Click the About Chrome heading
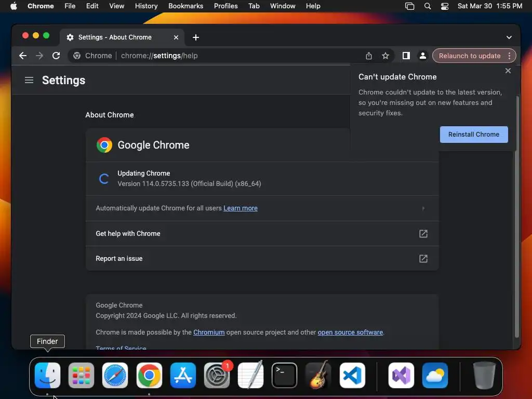 click(110, 115)
